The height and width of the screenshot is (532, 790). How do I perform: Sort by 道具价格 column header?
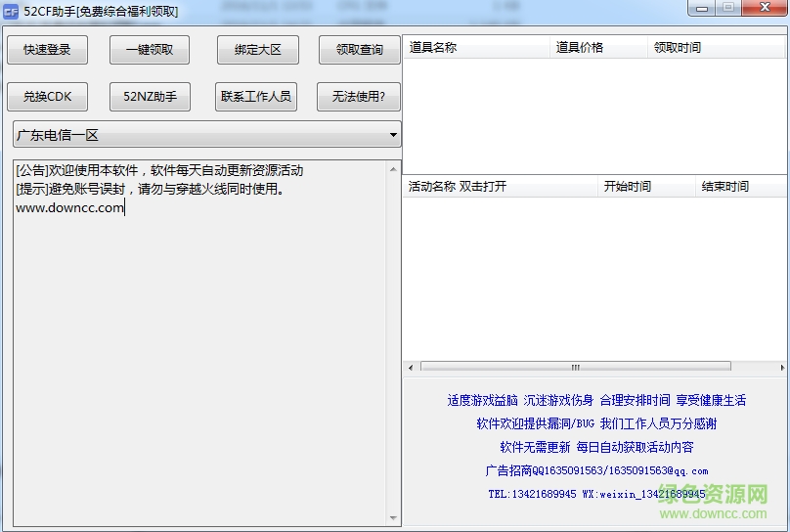[599, 47]
